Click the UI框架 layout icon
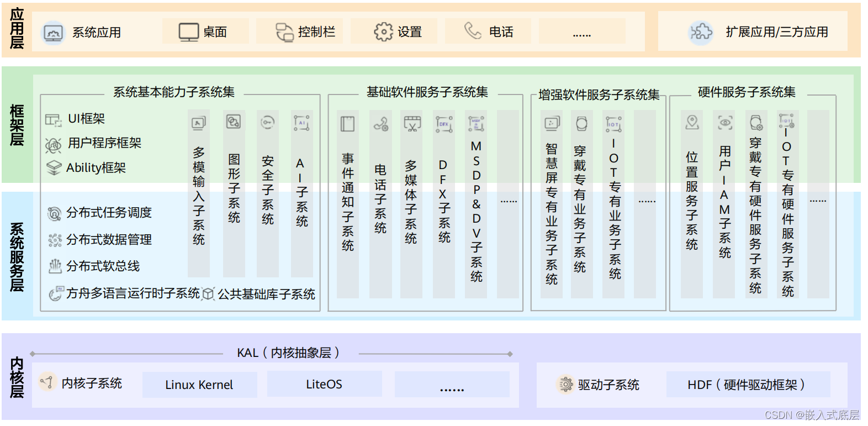 53,119
